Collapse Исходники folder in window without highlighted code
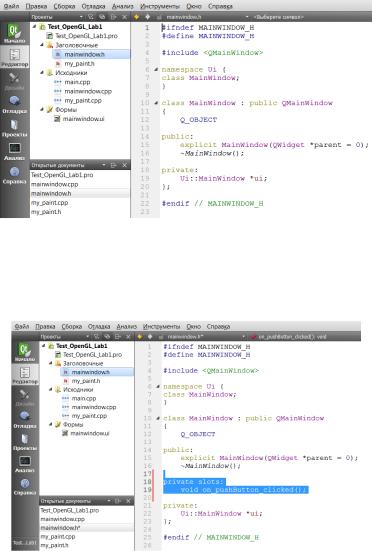 [42, 72]
